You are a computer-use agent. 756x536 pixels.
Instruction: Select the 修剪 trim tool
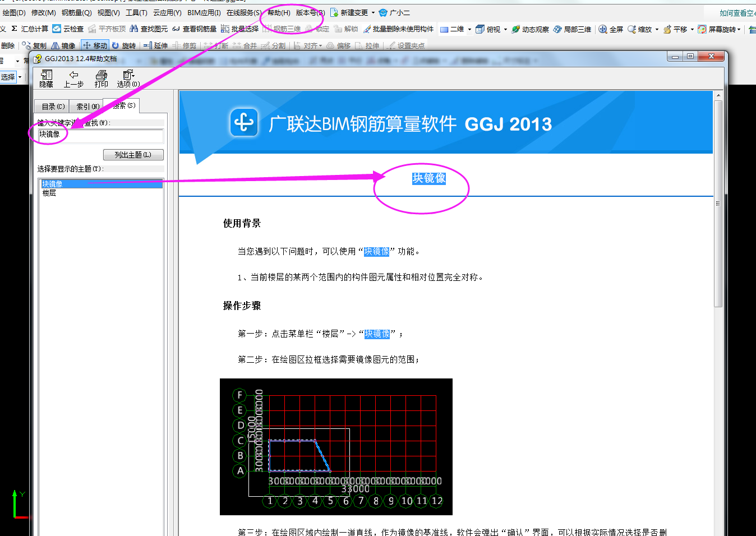pyautogui.click(x=185, y=45)
